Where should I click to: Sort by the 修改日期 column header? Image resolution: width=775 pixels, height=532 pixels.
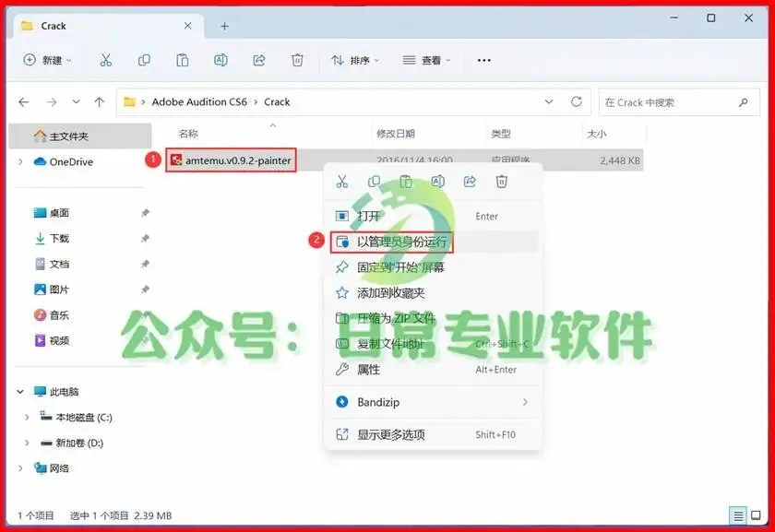click(396, 134)
